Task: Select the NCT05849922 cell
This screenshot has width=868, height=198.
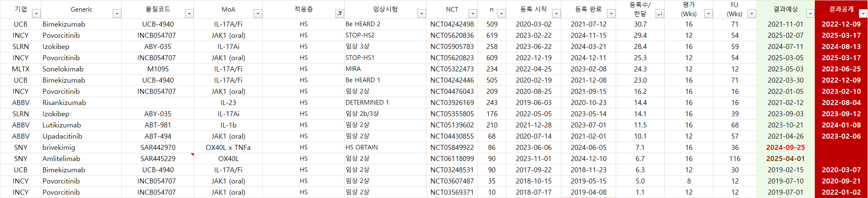Action: [x=452, y=147]
